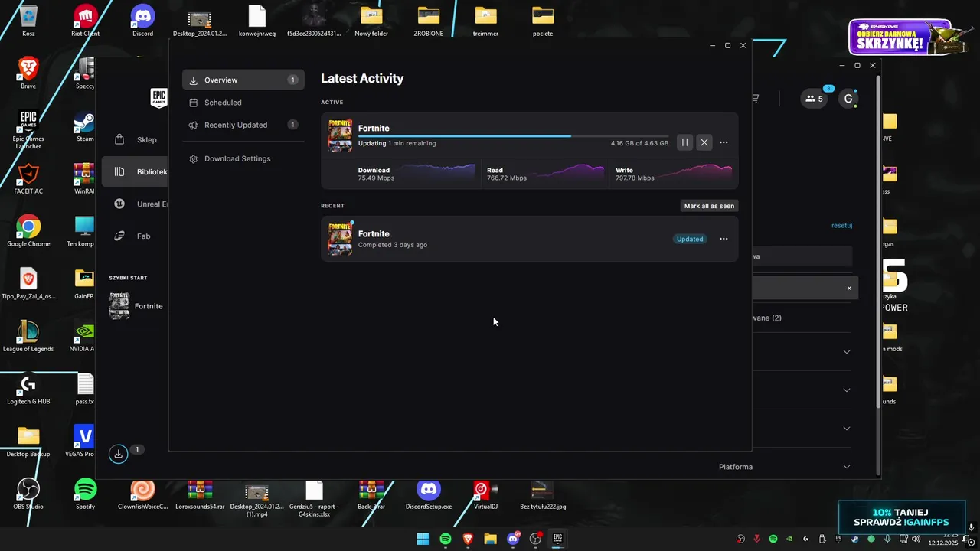Screen dimensions: 980x551
Task: Open DiscordSetup.exe desktop icon
Action: click(429, 494)
